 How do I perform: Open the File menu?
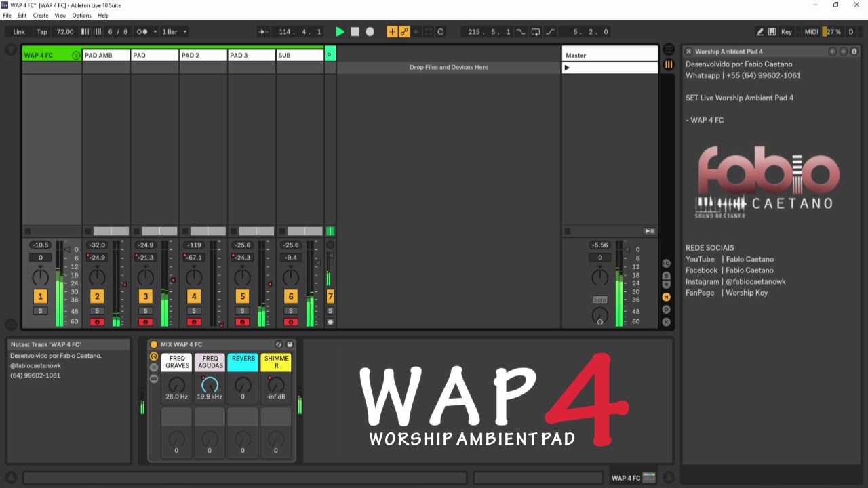click(7, 15)
